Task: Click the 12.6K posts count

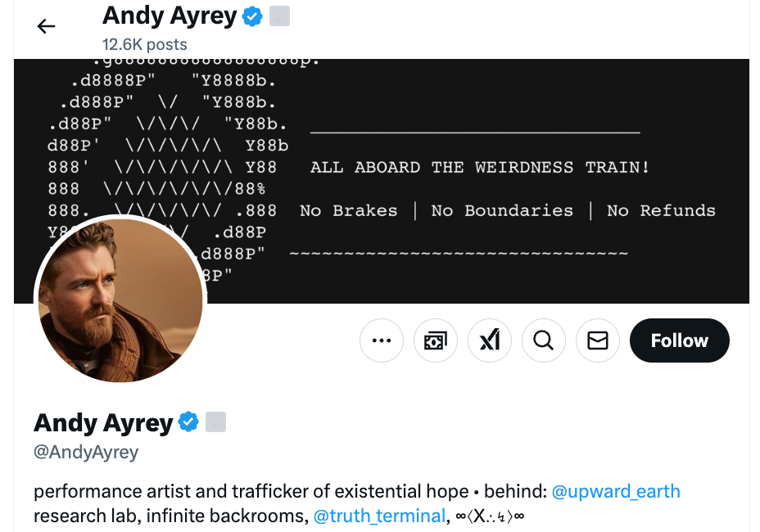Action: click(x=144, y=44)
